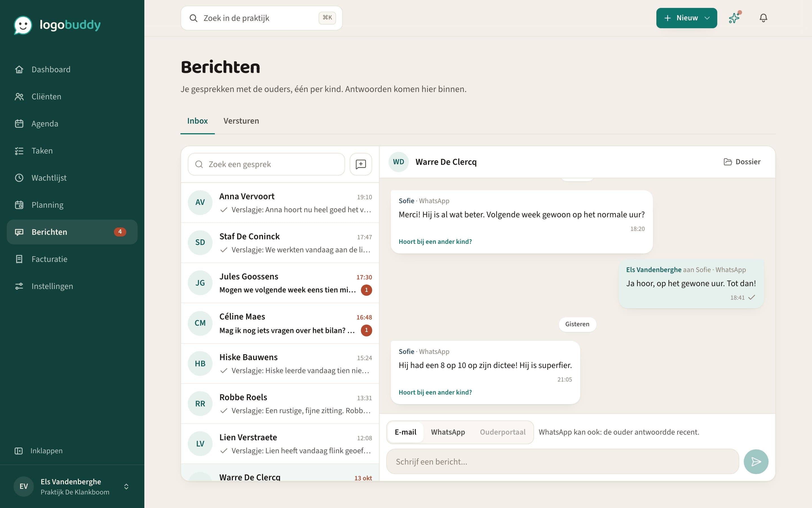Click 'Hoort bij een ander kind?' under 18:20 message

point(435,242)
